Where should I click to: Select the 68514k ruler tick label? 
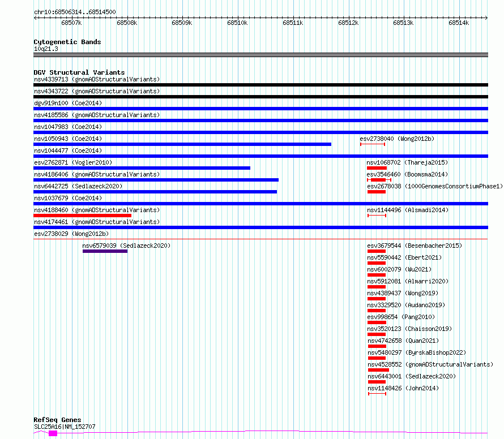[459, 23]
